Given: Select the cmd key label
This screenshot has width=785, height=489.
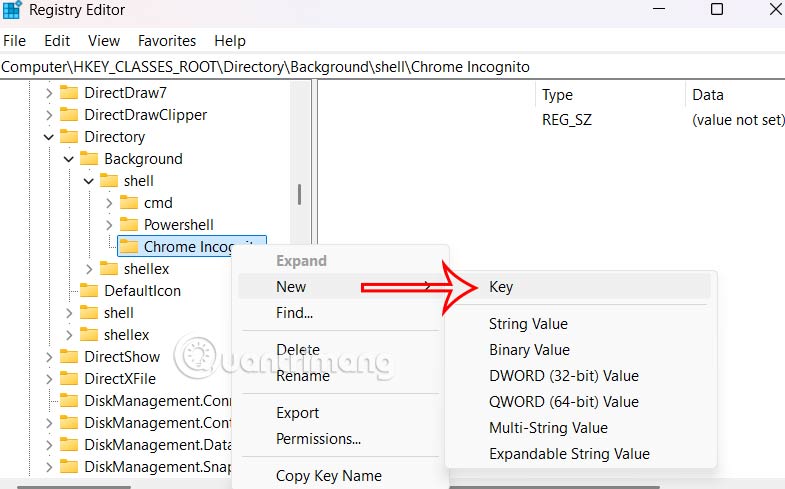Looking at the screenshot, I should [158, 203].
